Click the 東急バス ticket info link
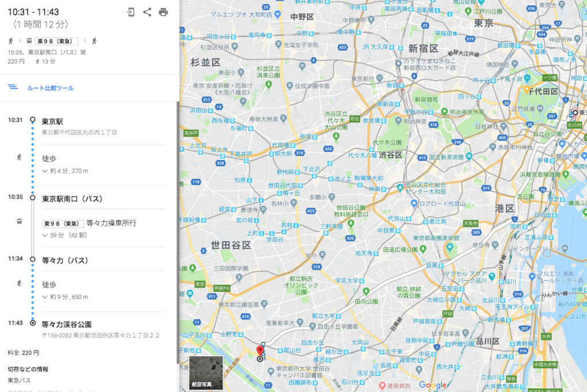The height and width of the screenshot is (392, 587). click(x=19, y=381)
